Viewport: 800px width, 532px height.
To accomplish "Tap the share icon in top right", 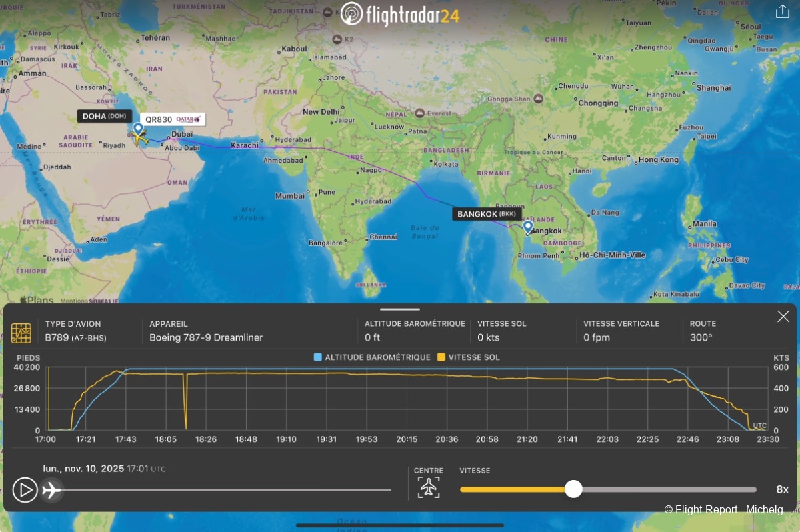I will (x=782, y=11).
